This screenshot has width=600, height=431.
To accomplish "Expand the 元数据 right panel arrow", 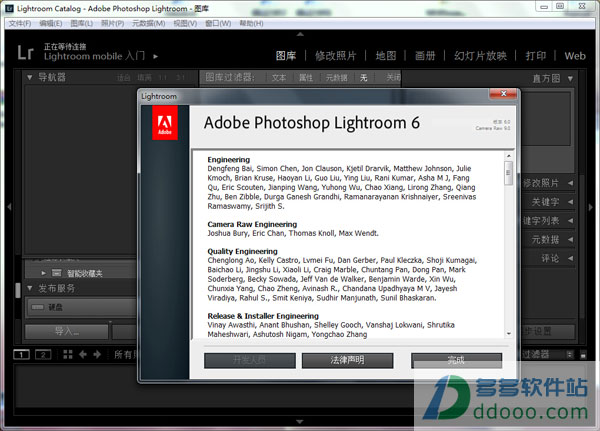I will (x=570, y=240).
